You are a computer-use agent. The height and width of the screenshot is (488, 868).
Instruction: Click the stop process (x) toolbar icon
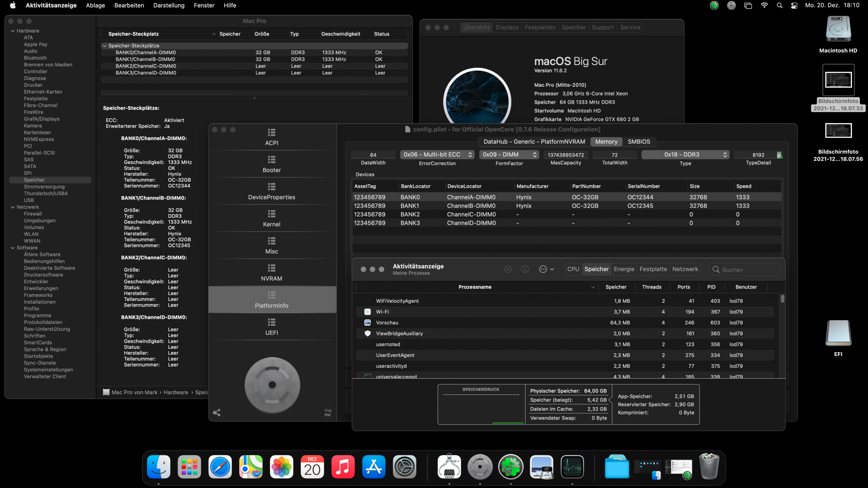pyautogui.click(x=508, y=269)
